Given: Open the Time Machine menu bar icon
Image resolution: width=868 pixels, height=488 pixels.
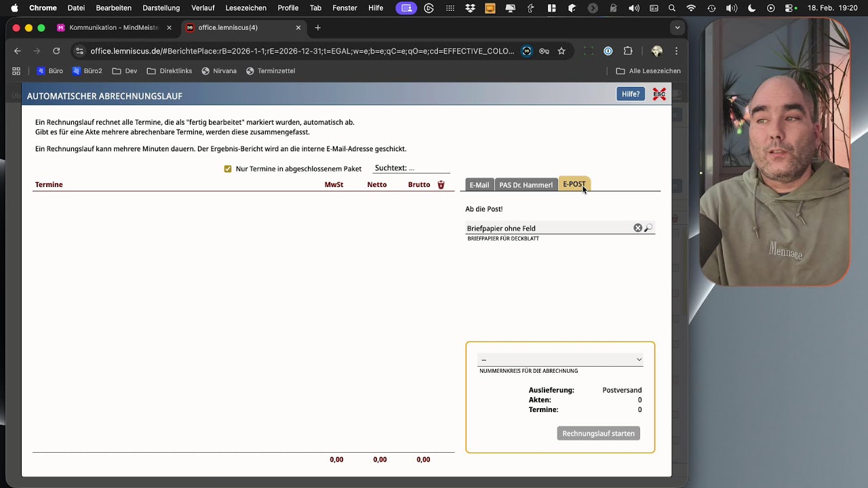Looking at the screenshot, I should pos(711,8).
